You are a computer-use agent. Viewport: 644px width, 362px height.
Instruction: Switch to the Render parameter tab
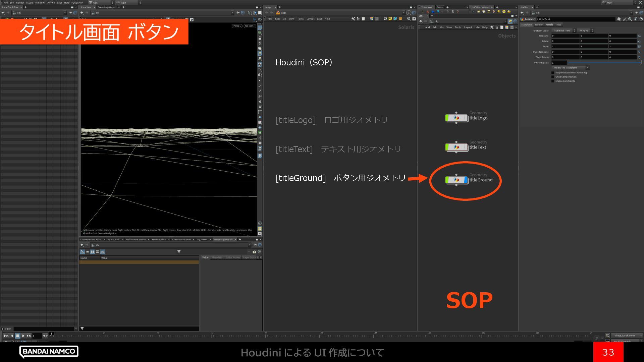point(539,24)
